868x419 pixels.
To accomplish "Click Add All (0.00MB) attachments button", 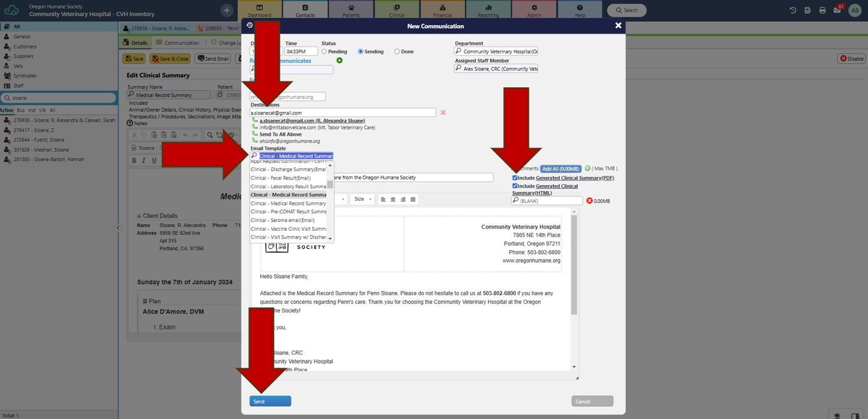I will (x=561, y=169).
